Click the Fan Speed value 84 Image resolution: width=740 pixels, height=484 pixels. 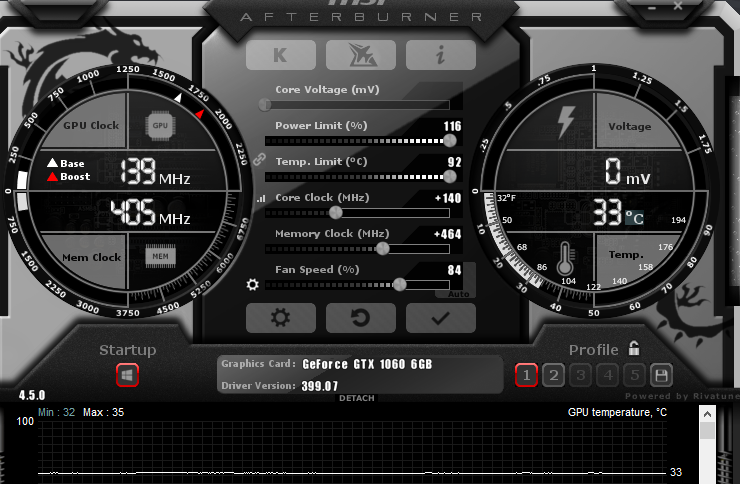pos(454,270)
